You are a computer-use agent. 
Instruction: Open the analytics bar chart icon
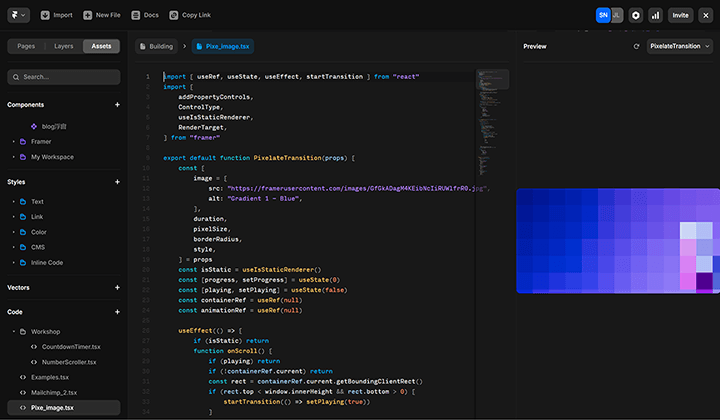655,15
